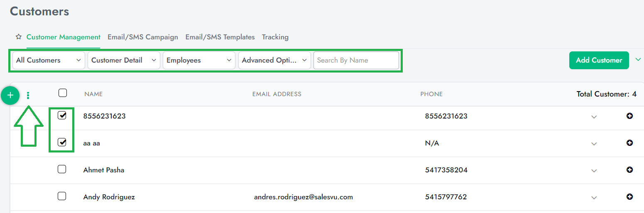Check the Andy Rodriguez checkbox

(x=62, y=196)
